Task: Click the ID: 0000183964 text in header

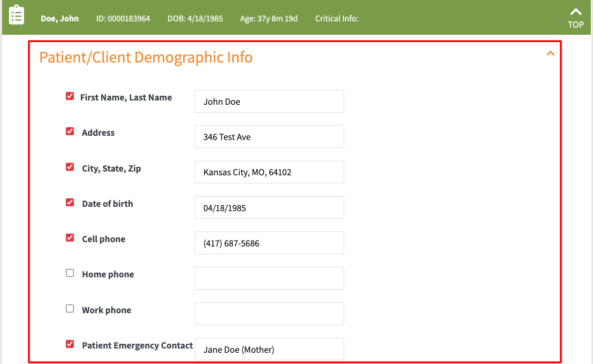Action: (x=123, y=19)
